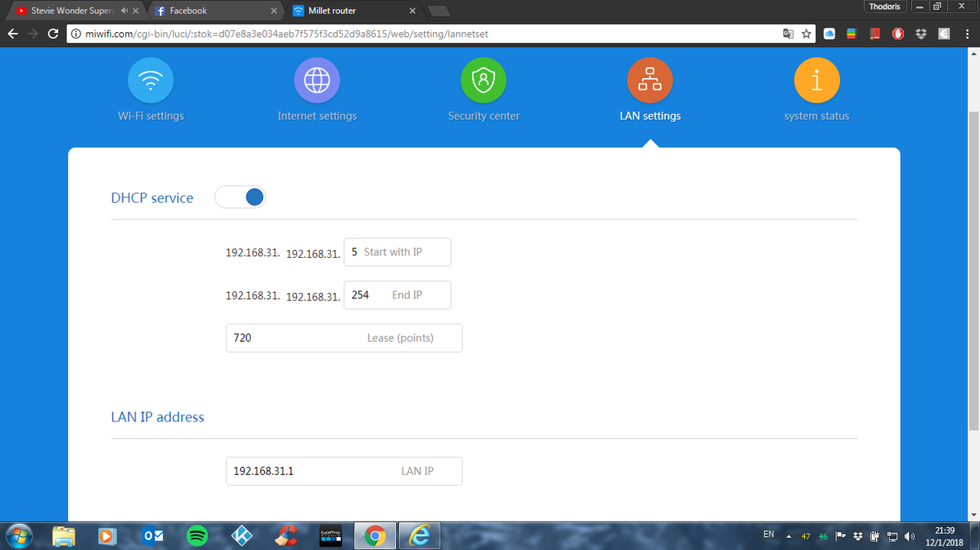Image resolution: width=980 pixels, height=550 pixels.
Task: Click the taskbar clock showing 21:39
Action: tap(945, 536)
